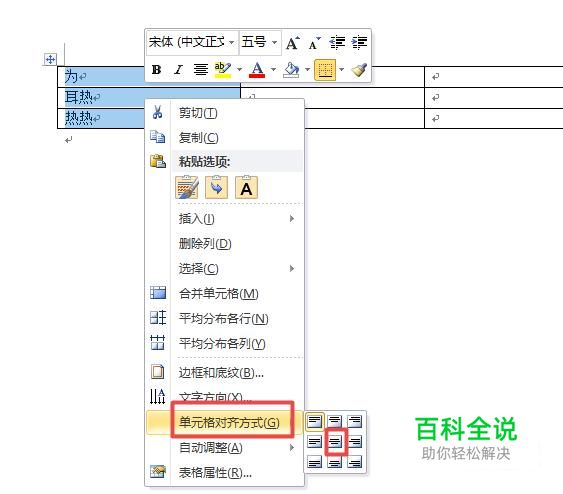This screenshot has height=494, width=563.
Task: Open 文字方向(X) menu entry
Action: point(225,397)
